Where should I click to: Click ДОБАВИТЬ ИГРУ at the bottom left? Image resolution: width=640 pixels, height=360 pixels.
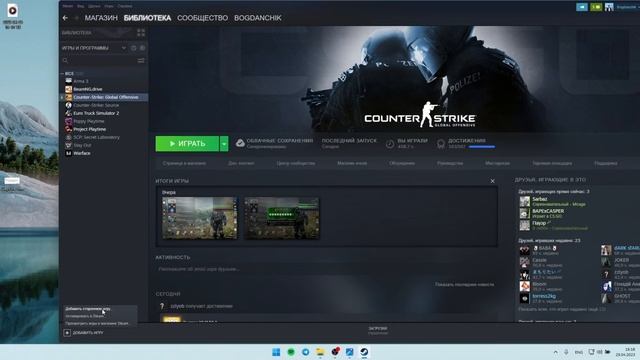pyautogui.click(x=84, y=333)
